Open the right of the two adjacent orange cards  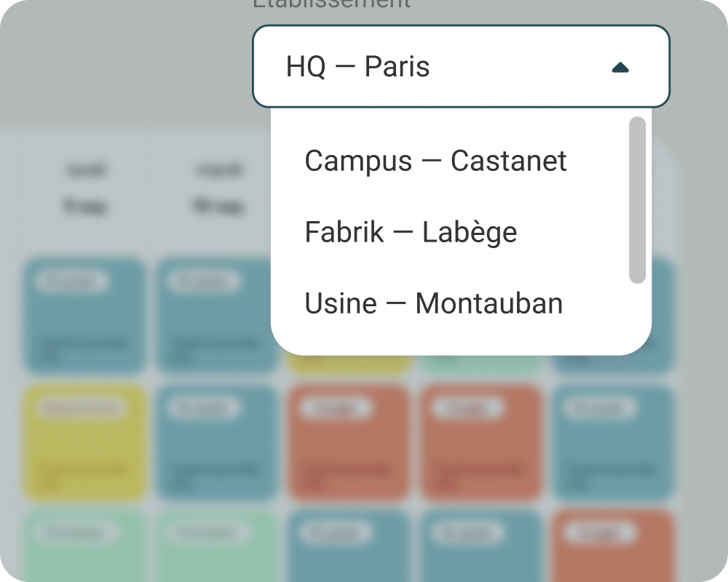point(481,442)
